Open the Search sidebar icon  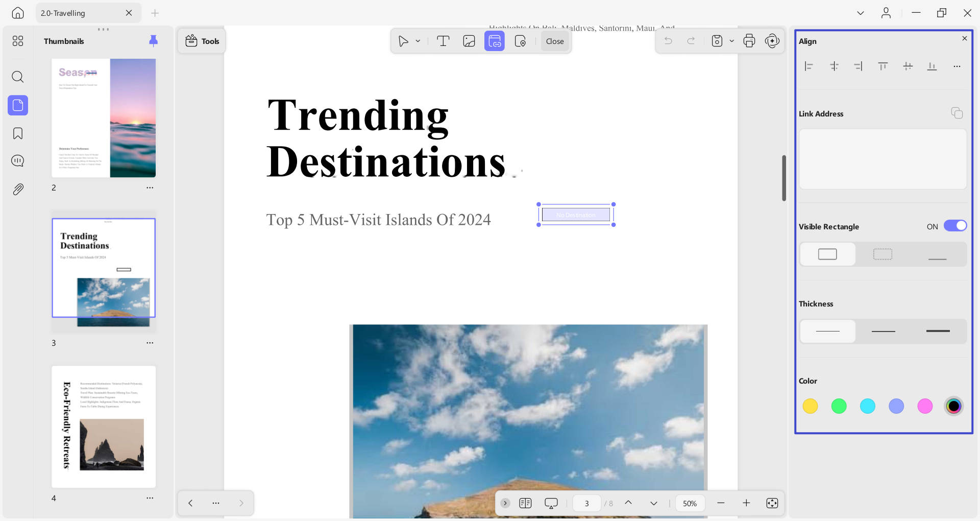18,77
